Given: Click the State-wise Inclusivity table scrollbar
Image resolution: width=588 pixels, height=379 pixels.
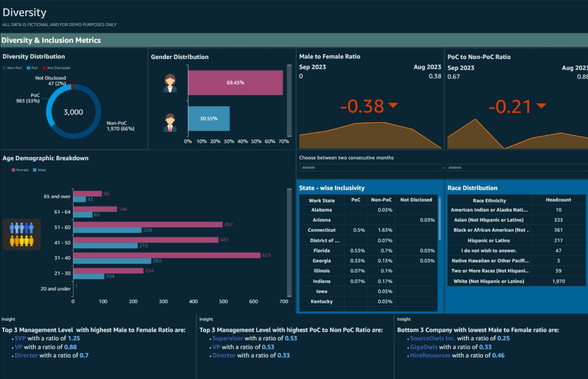Looking at the screenshot, I should coord(440,219).
